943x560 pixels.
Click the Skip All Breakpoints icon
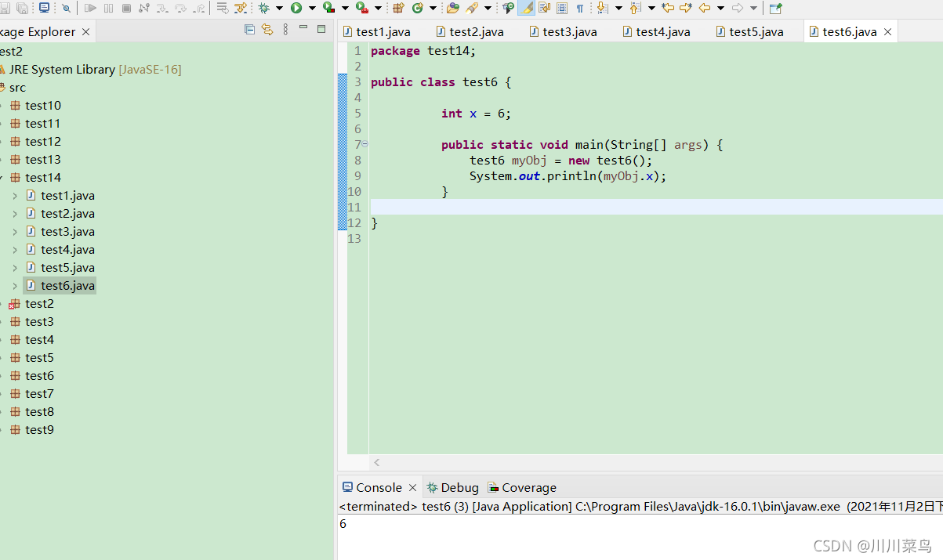click(x=66, y=8)
